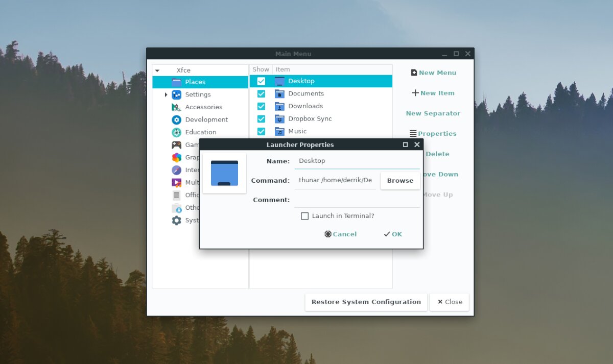Expand the Settings tree arrow

(x=166, y=94)
